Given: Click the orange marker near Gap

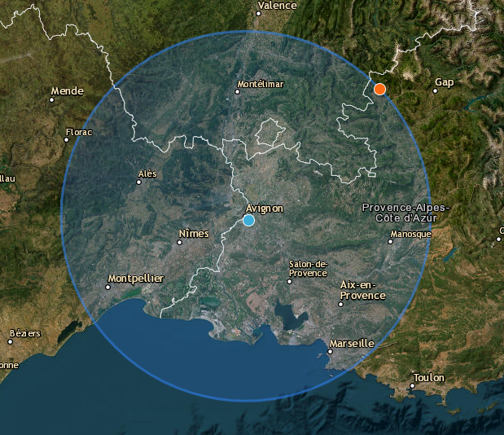Looking at the screenshot, I should pyautogui.click(x=379, y=90).
